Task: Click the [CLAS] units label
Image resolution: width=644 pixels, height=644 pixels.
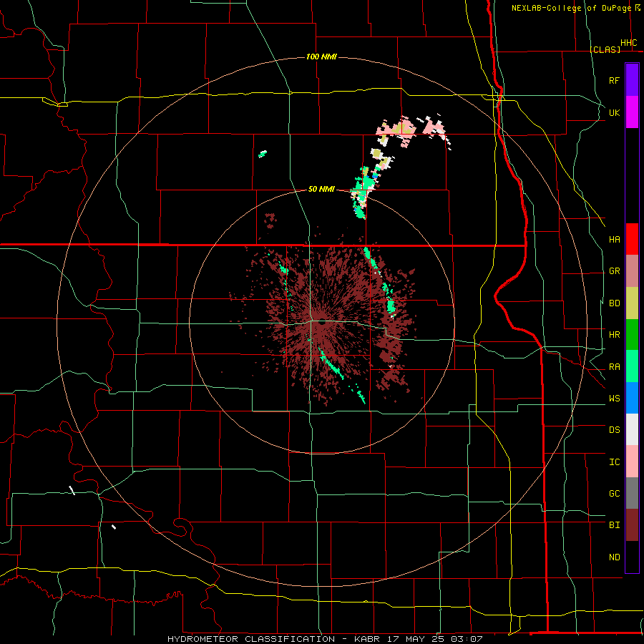Action: pyautogui.click(x=605, y=49)
